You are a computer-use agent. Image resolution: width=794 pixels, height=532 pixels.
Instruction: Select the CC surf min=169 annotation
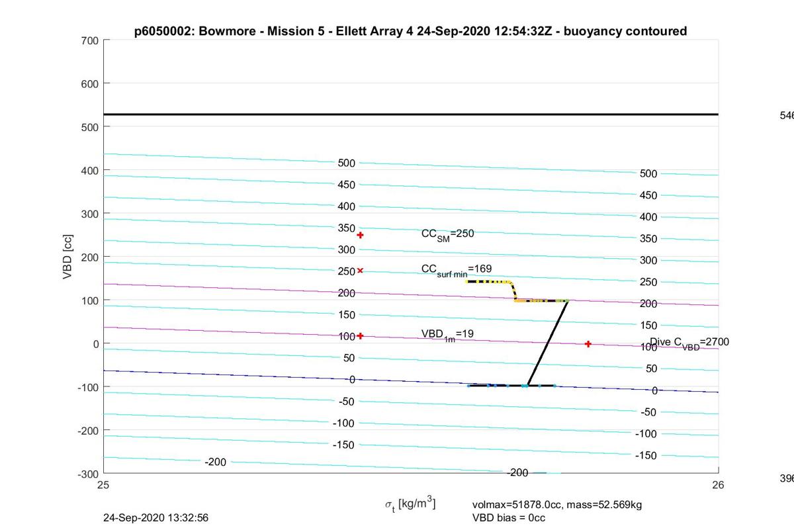[x=457, y=270]
